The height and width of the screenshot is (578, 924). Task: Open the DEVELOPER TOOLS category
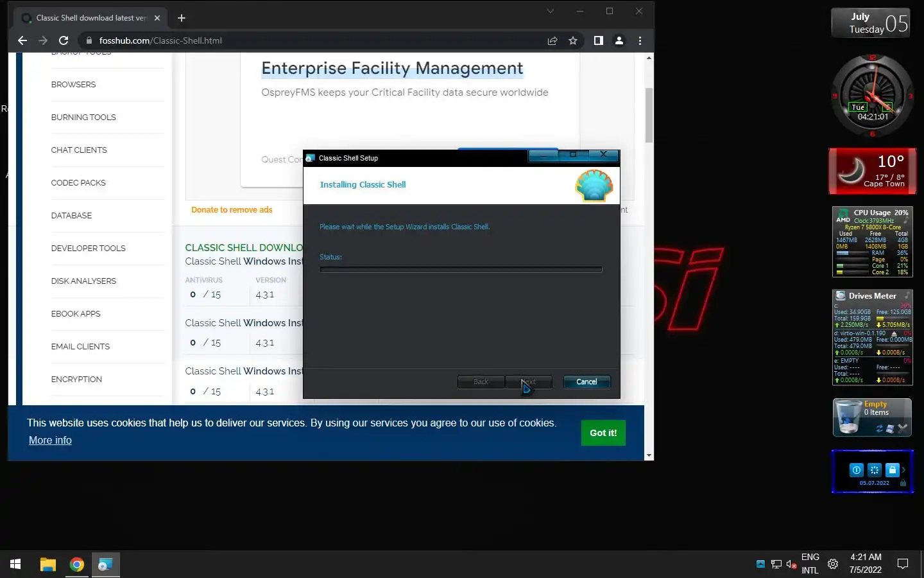(x=88, y=249)
